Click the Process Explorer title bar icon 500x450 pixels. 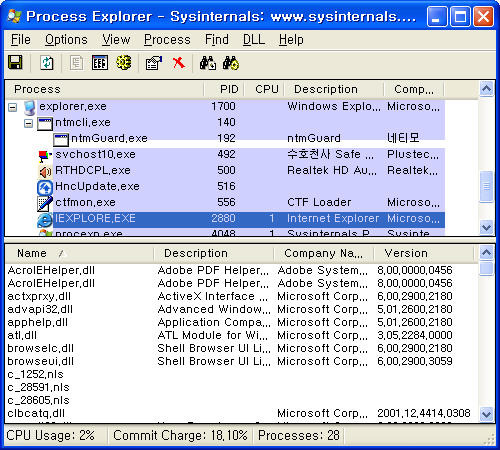(x=14, y=16)
